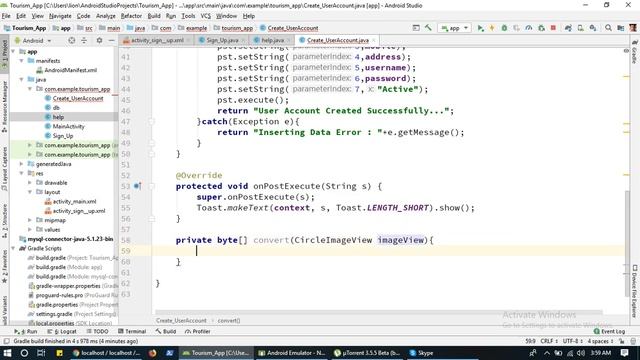
Task: Collapse the res folder
Action: click(x=22, y=173)
